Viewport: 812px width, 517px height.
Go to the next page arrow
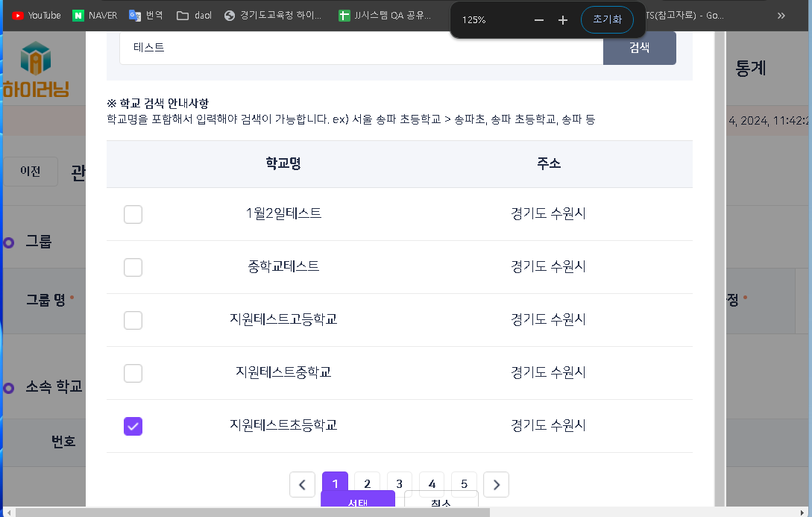coord(496,485)
